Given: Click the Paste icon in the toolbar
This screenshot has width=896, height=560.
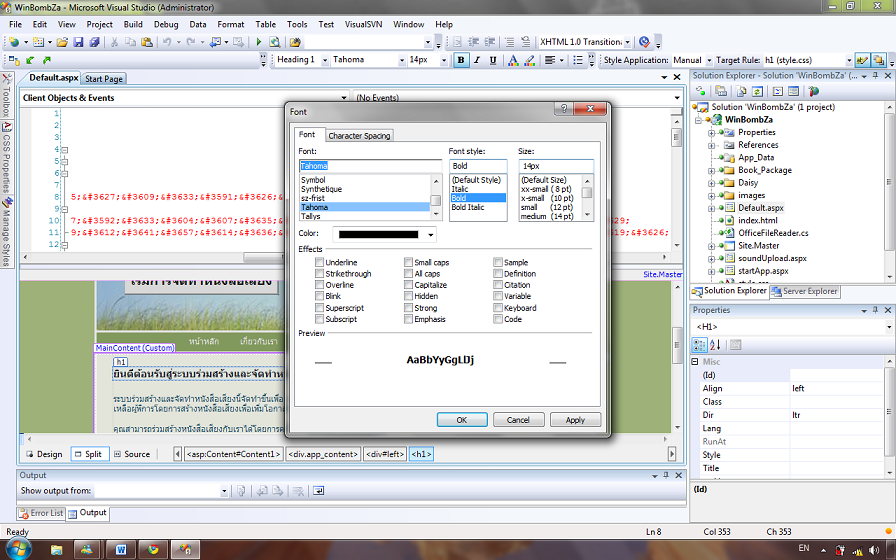Looking at the screenshot, I should (x=147, y=42).
